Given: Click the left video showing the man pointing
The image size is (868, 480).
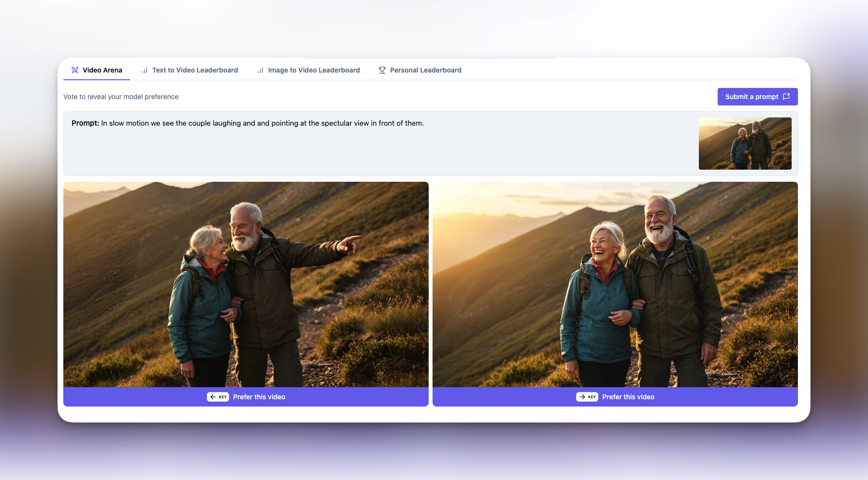Looking at the screenshot, I should tap(246, 284).
